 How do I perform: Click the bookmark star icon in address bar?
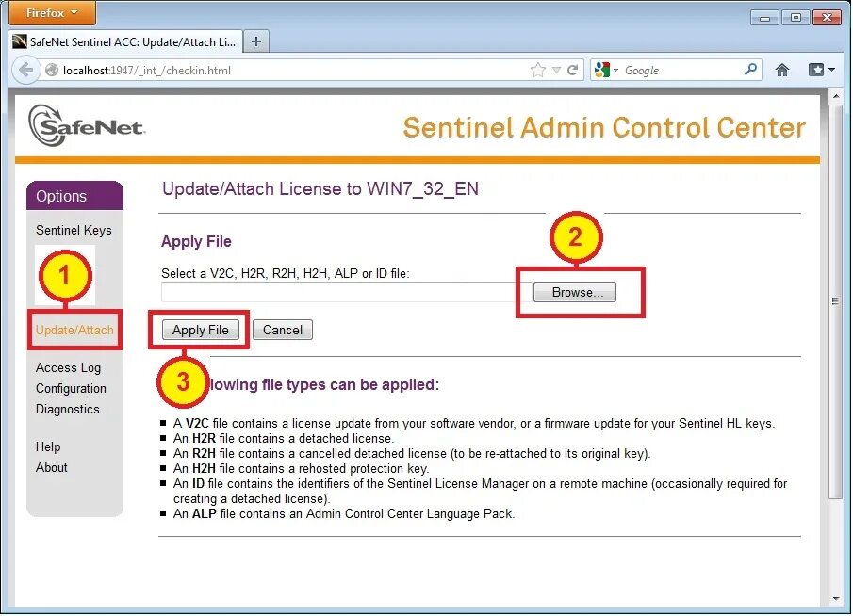coord(537,70)
